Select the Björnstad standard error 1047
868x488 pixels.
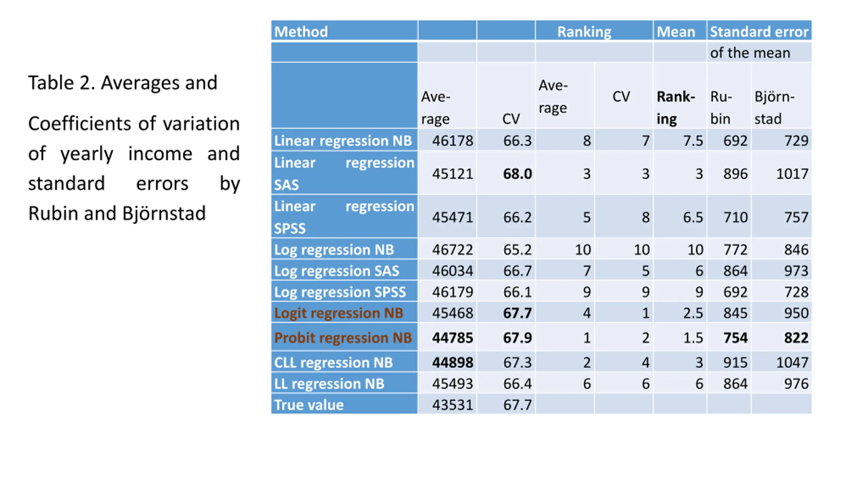[792, 362]
